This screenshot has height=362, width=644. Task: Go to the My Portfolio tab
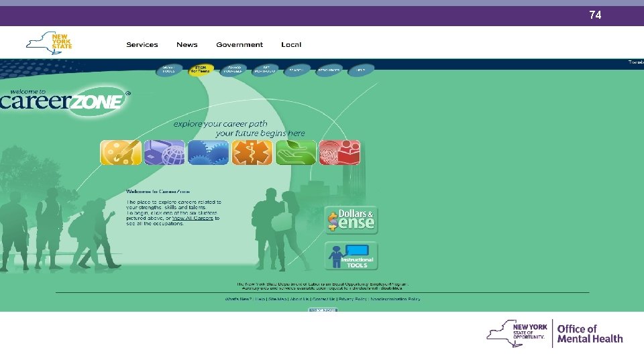[266, 70]
